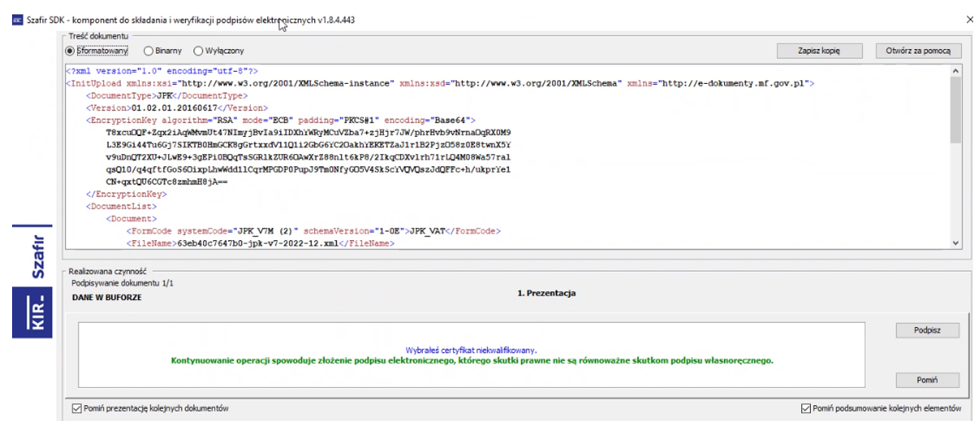980x430 pixels.
Task: Click Otwórz za pomocą button
Action: tap(918, 51)
